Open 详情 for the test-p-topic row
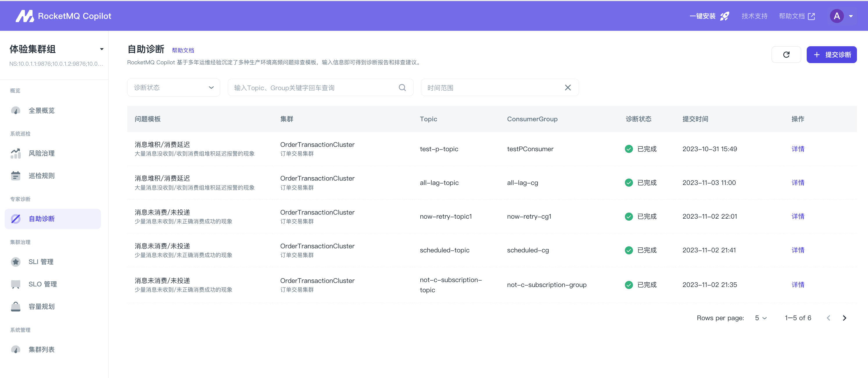The width and height of the screenshot is (868, 378). point(798,149)
